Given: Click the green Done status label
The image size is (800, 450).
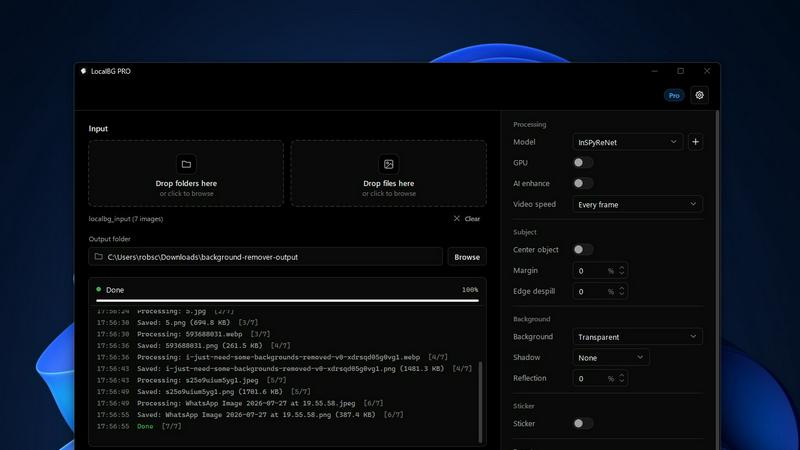Looking at the screenshot, I should click(x=115, y=290).
